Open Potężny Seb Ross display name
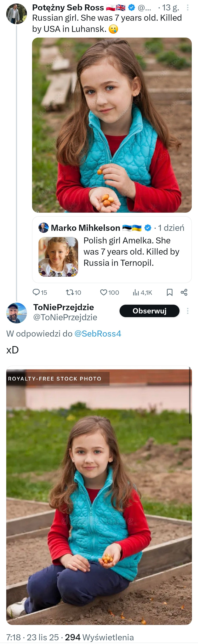 coord(68,8)
